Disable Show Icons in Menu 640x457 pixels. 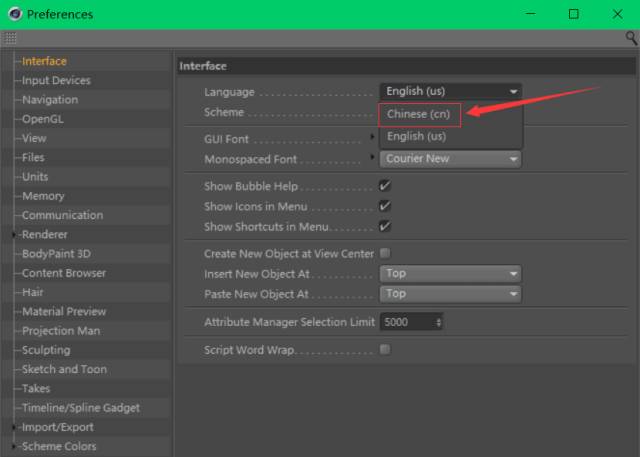pos(385,206)
